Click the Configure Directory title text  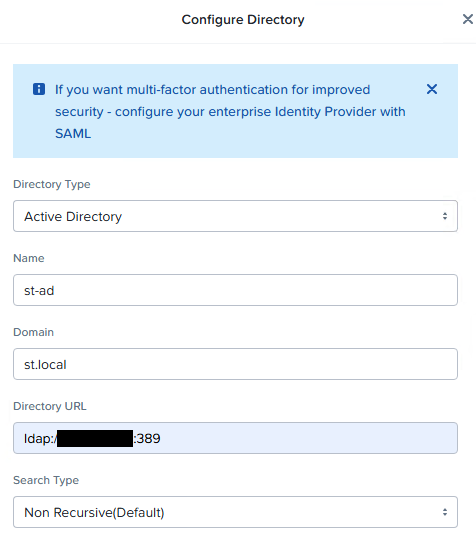pos(243,20)
